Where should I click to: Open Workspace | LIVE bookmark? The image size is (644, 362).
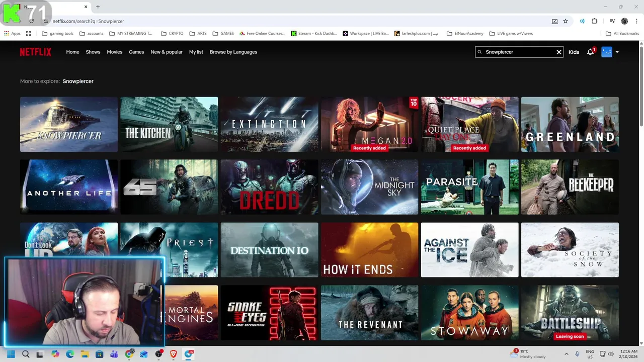point(366,34)
